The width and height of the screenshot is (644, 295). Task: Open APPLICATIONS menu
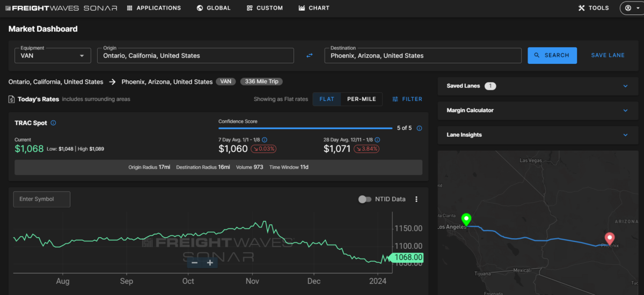[154, 8]
